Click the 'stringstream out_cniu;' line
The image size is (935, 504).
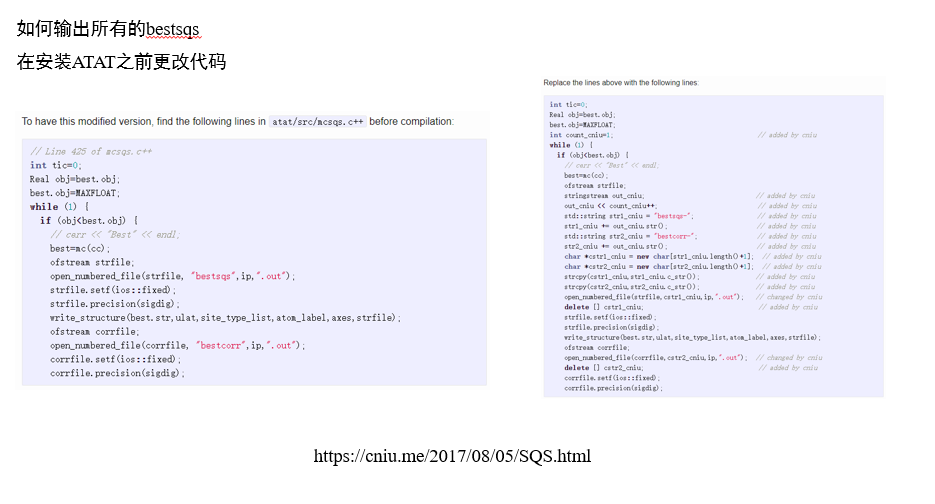tap(604, 195)
